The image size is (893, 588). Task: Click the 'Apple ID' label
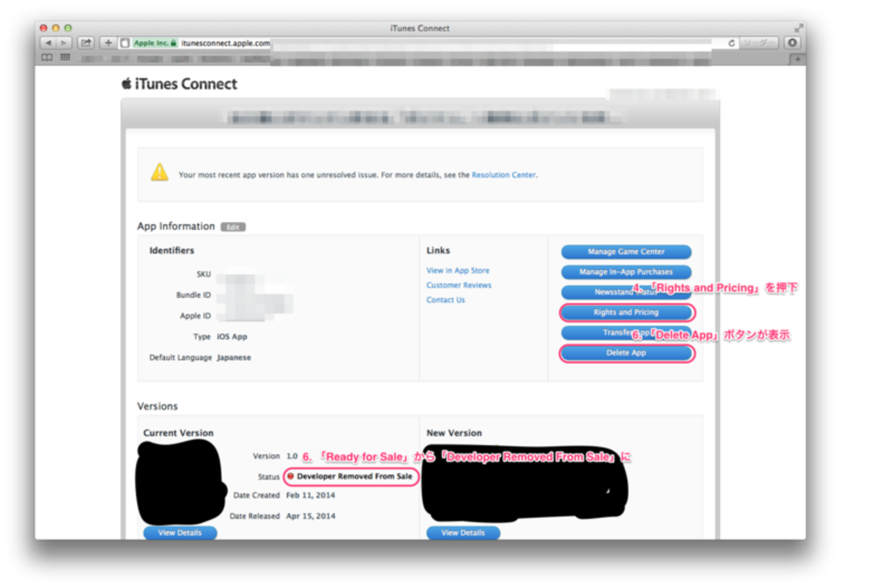click(195, 316)
